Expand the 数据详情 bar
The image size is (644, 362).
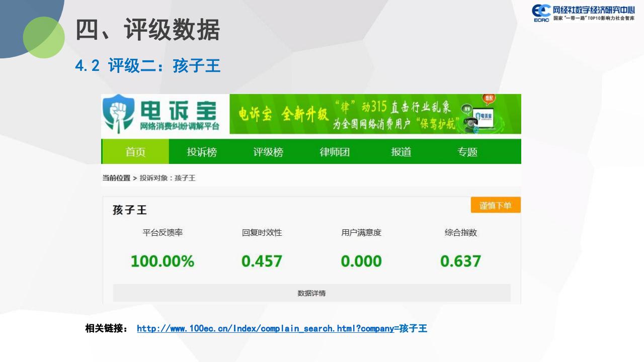coord(311,293)
